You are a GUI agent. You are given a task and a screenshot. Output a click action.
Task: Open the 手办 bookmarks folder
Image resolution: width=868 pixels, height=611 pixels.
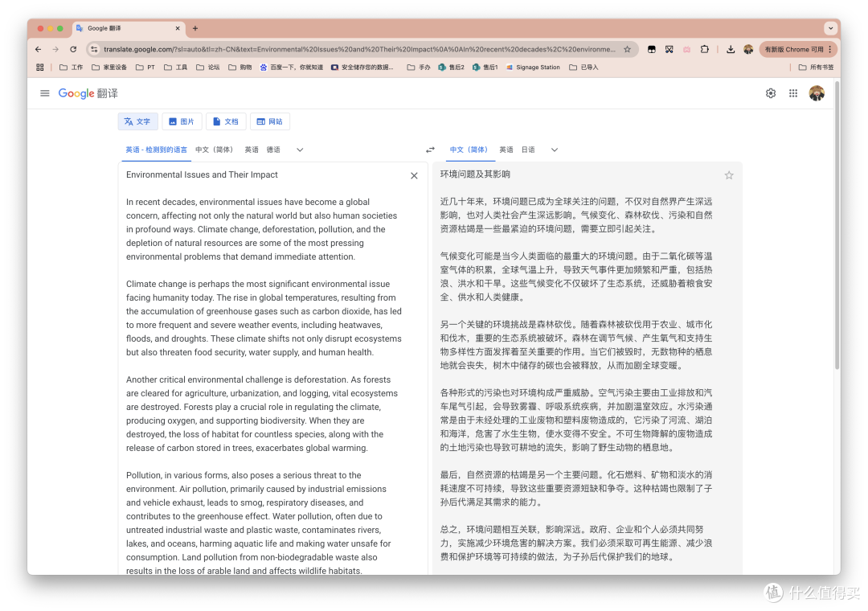click(419, 67)
